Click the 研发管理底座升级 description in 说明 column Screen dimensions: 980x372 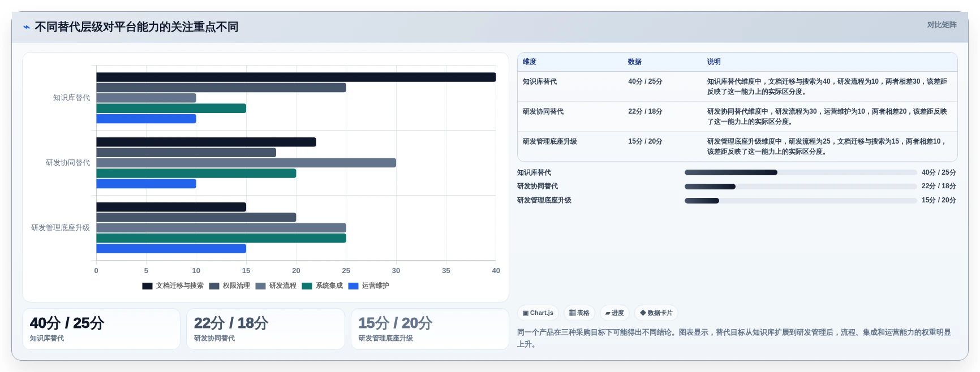[x=827, y=146]
